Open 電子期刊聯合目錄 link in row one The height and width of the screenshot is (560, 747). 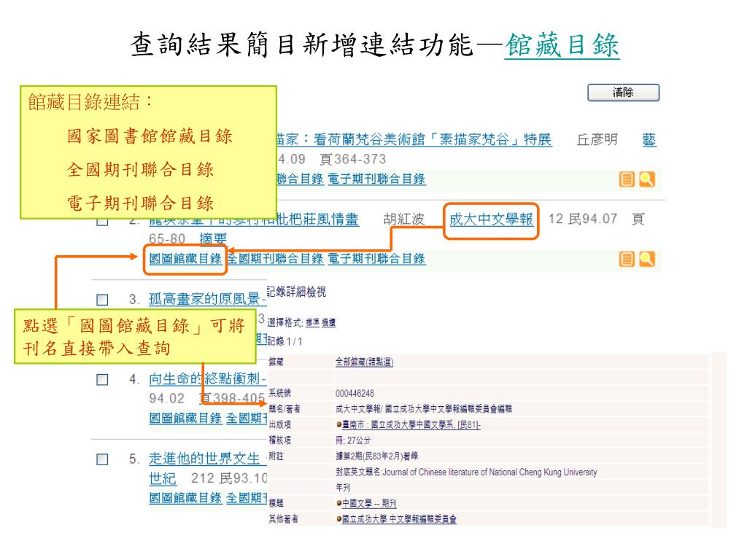pos(376,179)
